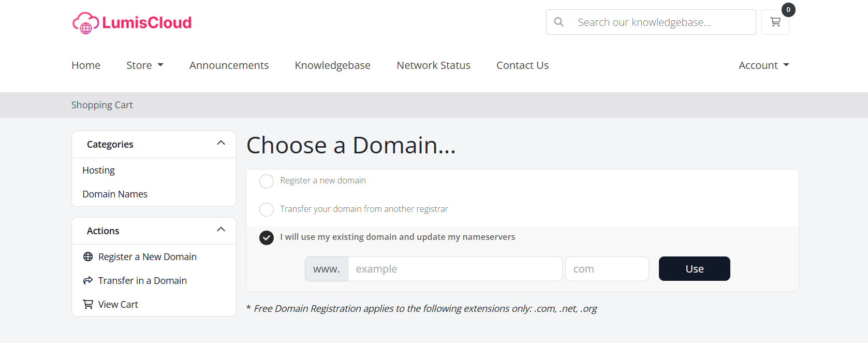This screenshot has width=868, height=343.
Task: Open Contact Us page
Action: (x=522, y=65)
